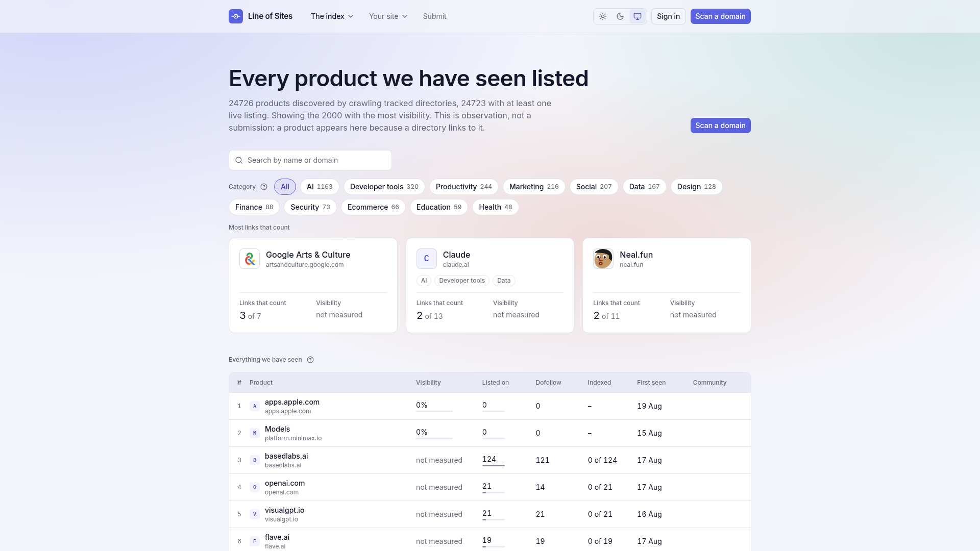Click the Google Arts & Culture logo

(250, 259)
